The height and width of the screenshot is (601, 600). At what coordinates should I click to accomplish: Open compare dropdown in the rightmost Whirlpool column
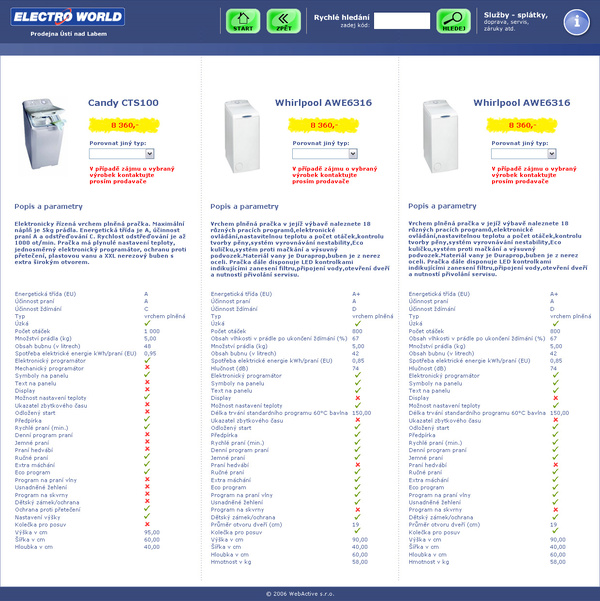[x=523, y=154]
